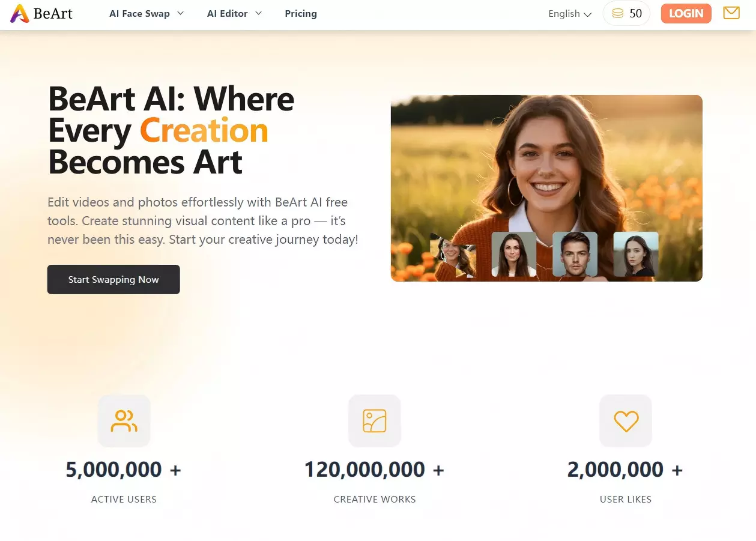The width and height of the screenshot is (756, 541).
Task: Open the mail envelope icon
Action: pyautogui.click(x=731, y=13)
